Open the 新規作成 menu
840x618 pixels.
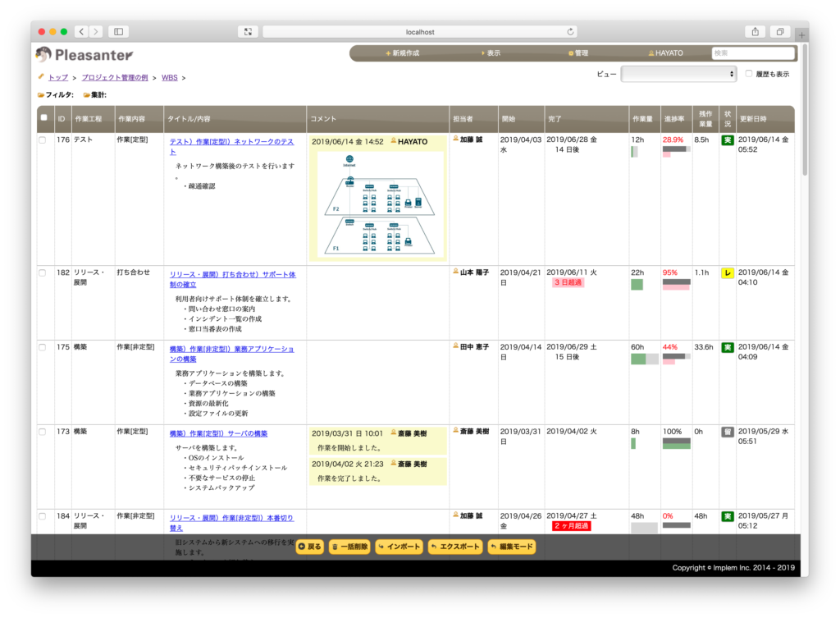point(402,53)
